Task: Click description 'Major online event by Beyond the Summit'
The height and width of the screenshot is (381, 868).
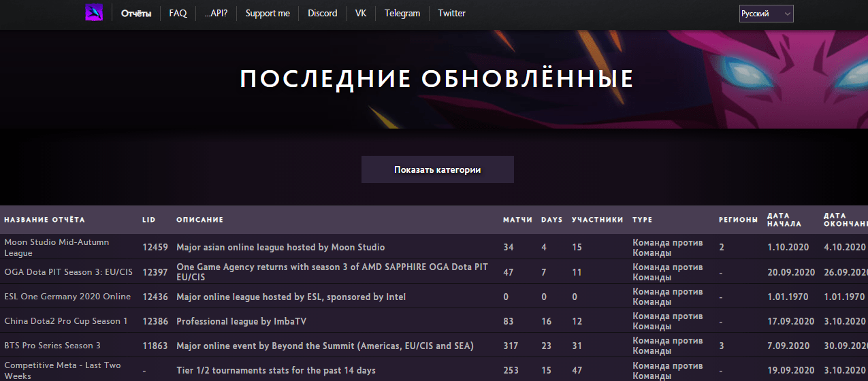Action: [x=325, y=346]
